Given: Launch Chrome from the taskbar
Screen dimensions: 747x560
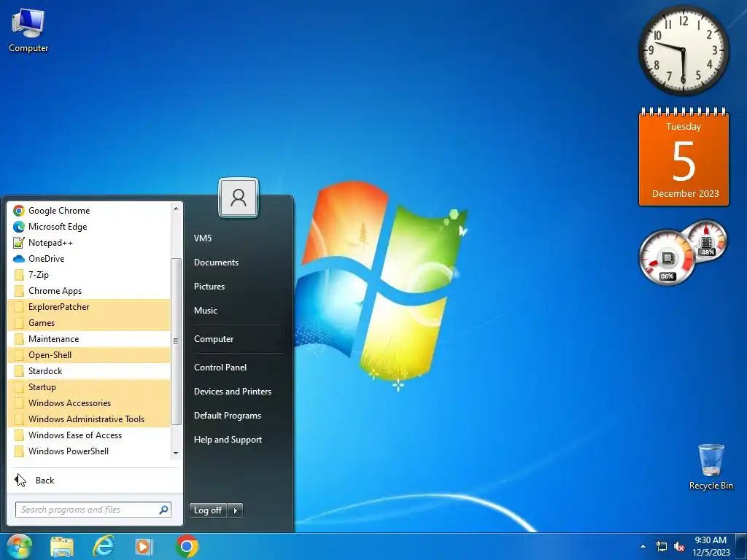Looking at the screenshot, I should tap(187, 546).
